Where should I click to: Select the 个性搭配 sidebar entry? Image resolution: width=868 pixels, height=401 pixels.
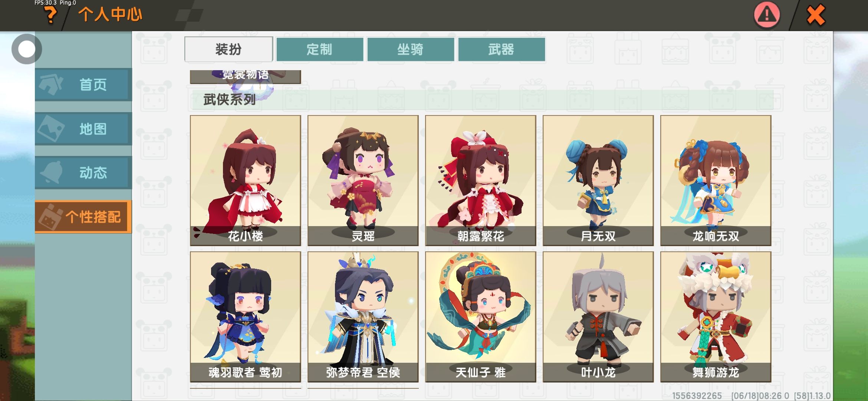tap(83, 216)
